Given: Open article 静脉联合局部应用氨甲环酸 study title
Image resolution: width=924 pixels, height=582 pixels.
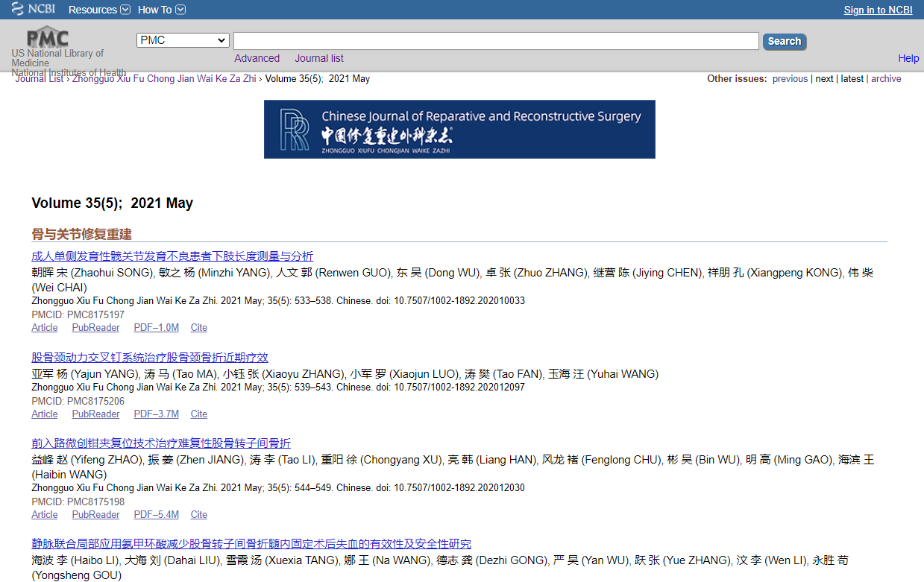Looking at the screenshot, I should click(x=251, y=544).
